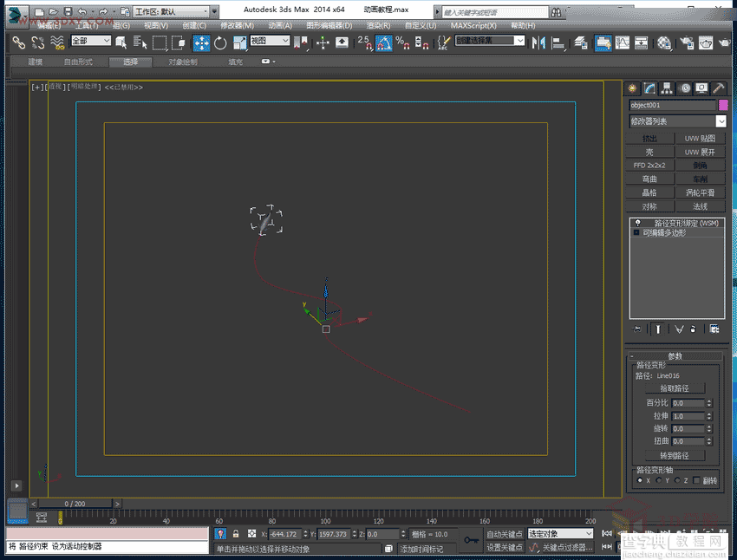The width and height of the screenshot is (737, 560).
Task: Open the 视图 reference coordinate dropdown
Action: 270,41
